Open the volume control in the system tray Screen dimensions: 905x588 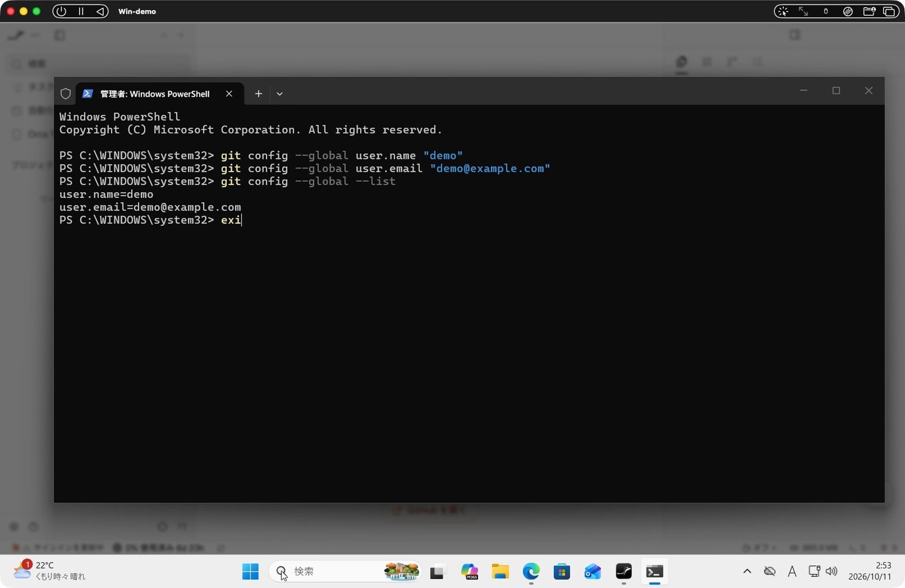pyautogui.click(x=831, y=571)
